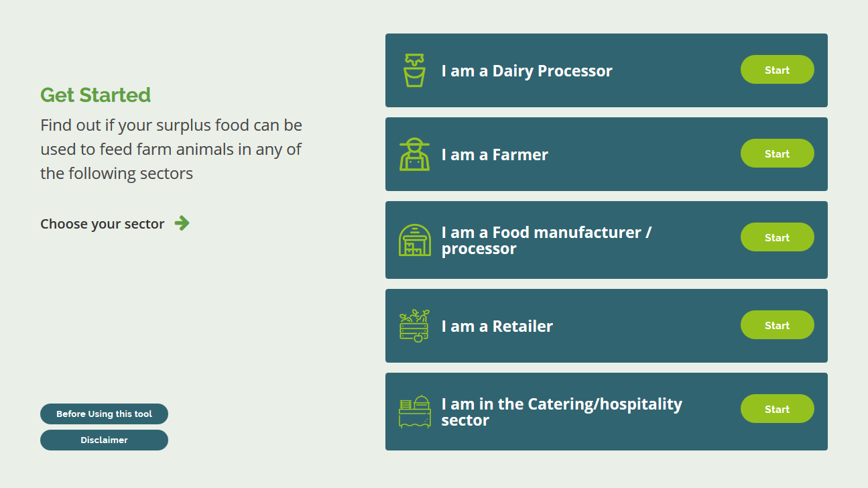
Task: Select I am in the Catering/hospitality sector text
Action: pyautogui.click(x=562, y=412)
